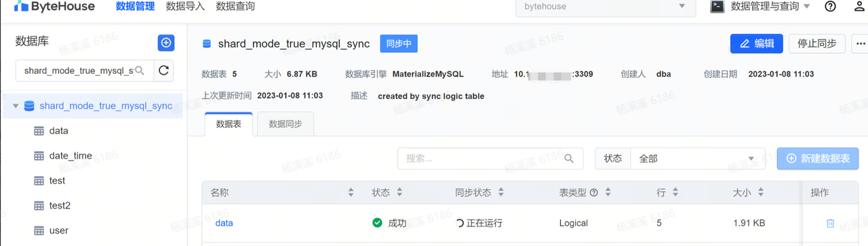Sort by the 名称 column
This screenshot has height=246, width=868.
[351, 192]
